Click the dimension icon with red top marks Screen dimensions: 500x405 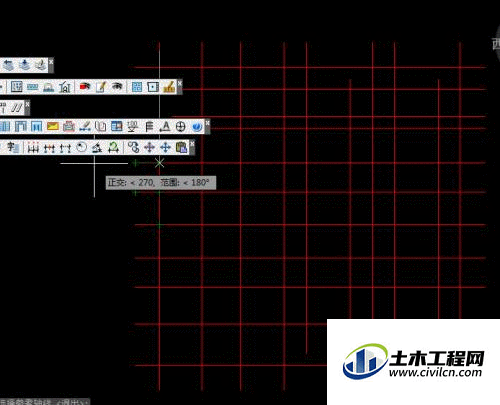[33, 147]
